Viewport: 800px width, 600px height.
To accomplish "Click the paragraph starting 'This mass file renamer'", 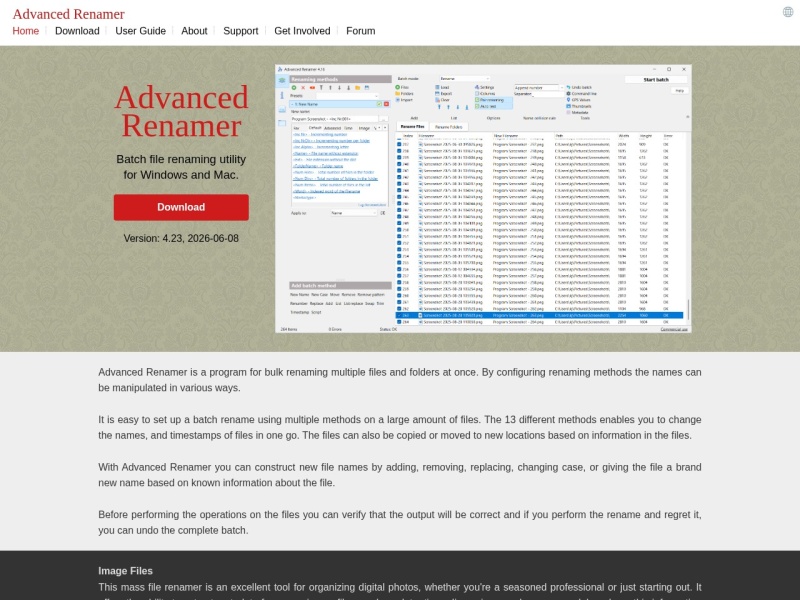I will click(400, 590).
